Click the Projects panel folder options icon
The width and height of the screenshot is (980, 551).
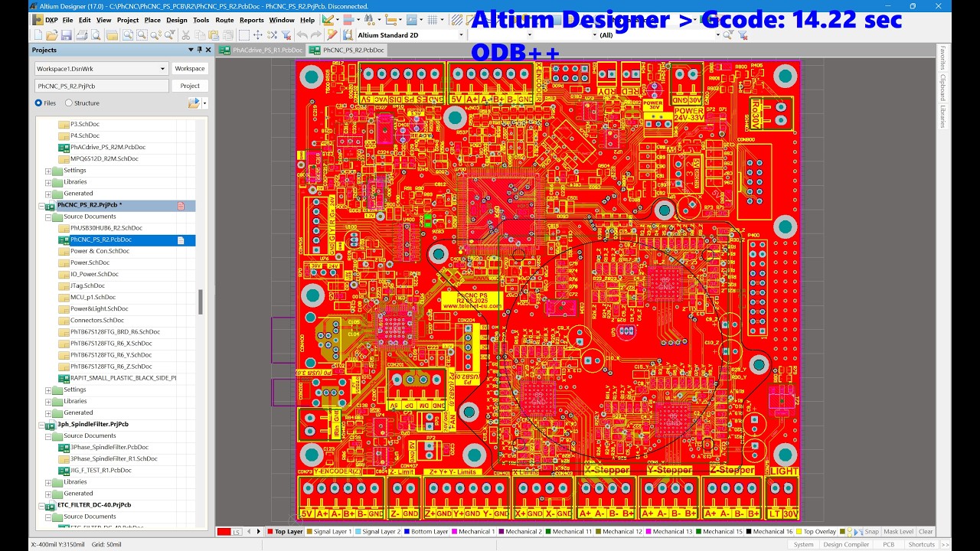pos(194,103)
